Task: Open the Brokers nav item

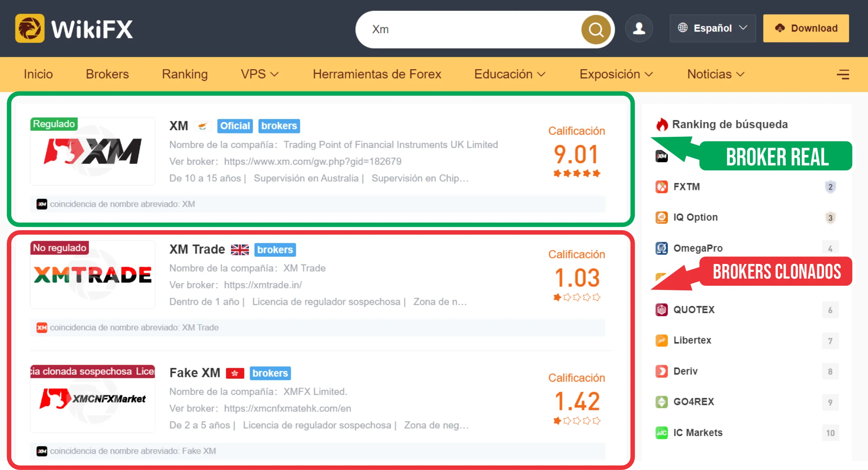Action: 107,74
